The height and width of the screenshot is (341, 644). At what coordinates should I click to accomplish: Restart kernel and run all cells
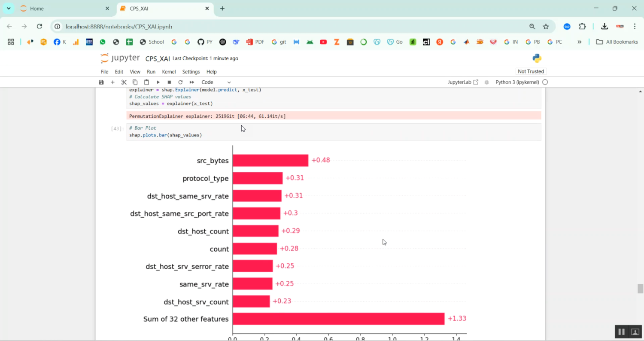pos(192,82)
